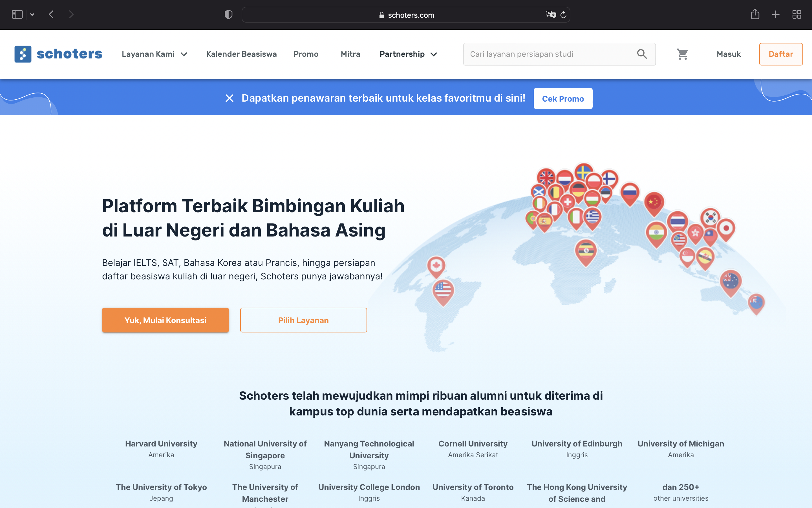Image resolution: width=812 pixels, height=508 pixels.
Task: Click the search magnifier icon
Action: pos(642,54)
